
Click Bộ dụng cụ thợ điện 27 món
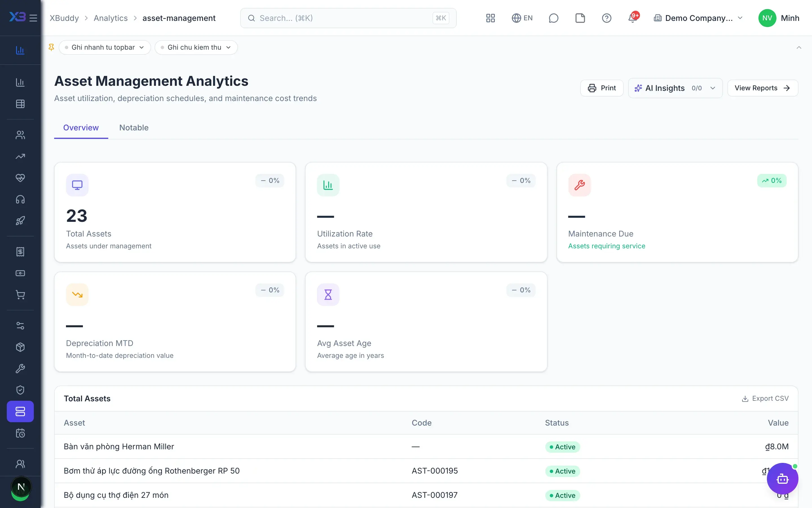pos(116,495)
